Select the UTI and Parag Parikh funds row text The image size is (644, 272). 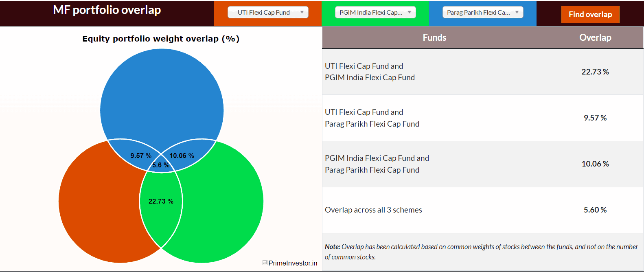tap(372, 118)
